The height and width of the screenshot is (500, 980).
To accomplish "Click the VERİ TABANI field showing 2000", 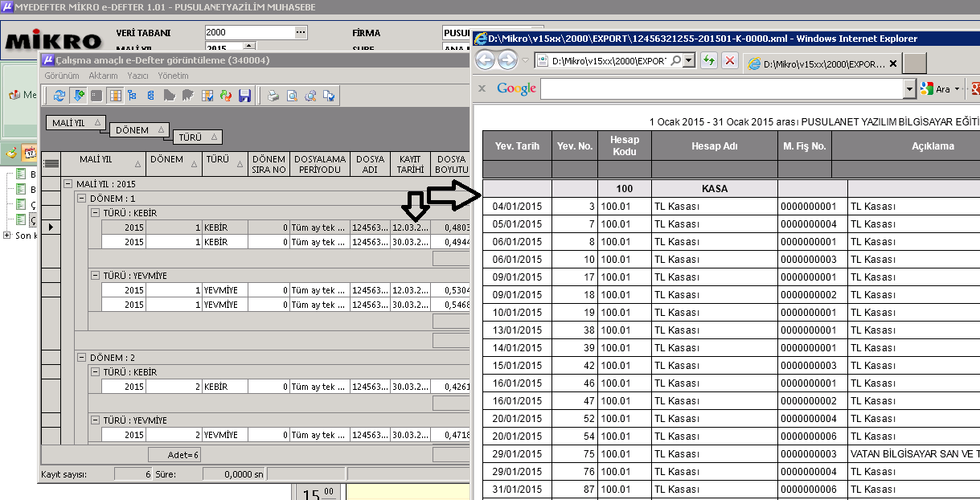I will [x=249, y=32].
